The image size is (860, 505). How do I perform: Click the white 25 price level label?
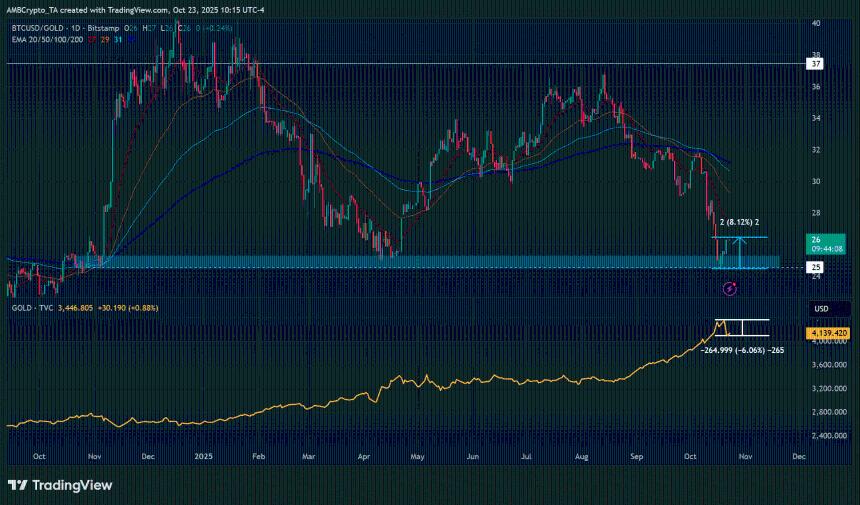[x=816, y=268]
